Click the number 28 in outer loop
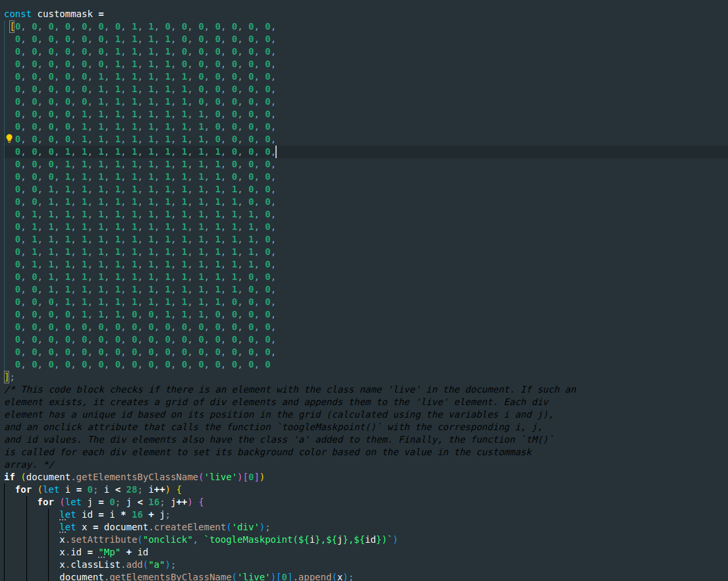Image resolution: width=728 pixels, height=581 pixels. pyautogui.click(x=132, y=489)
